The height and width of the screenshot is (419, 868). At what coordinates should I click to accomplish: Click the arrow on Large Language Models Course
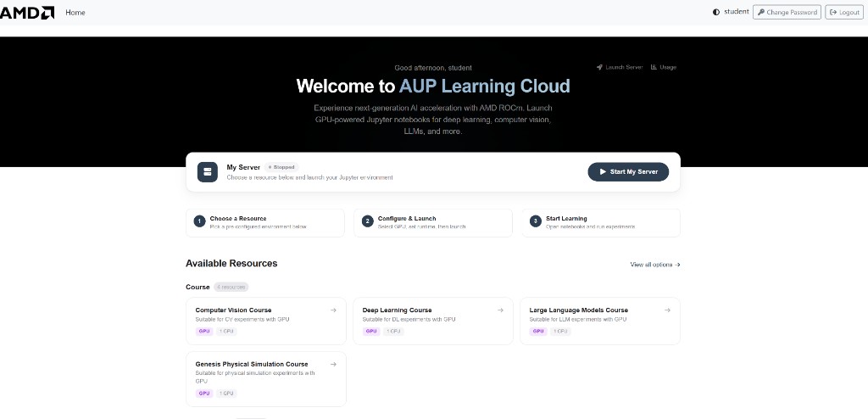click(x=668, y=310)
